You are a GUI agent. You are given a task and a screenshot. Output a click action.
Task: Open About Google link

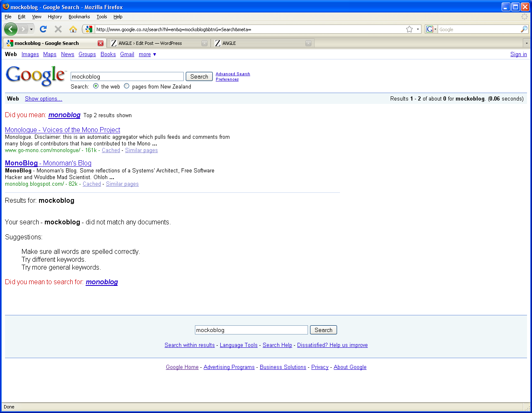[350, 367]
